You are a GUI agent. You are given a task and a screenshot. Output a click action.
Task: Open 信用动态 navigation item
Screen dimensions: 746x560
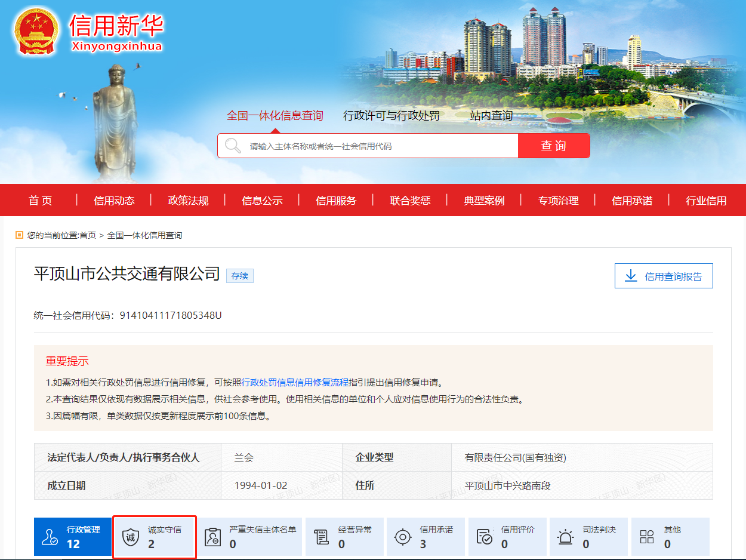coord(114,201)
